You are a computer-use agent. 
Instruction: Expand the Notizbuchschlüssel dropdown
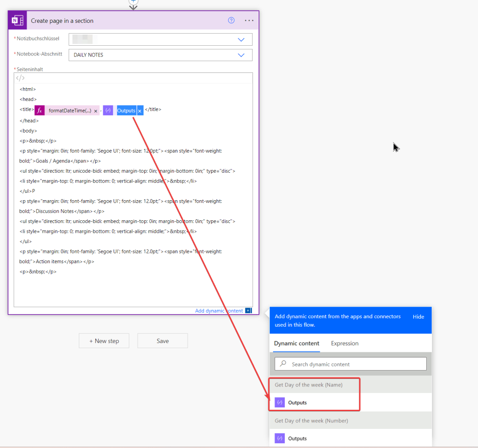coord(241,40)
